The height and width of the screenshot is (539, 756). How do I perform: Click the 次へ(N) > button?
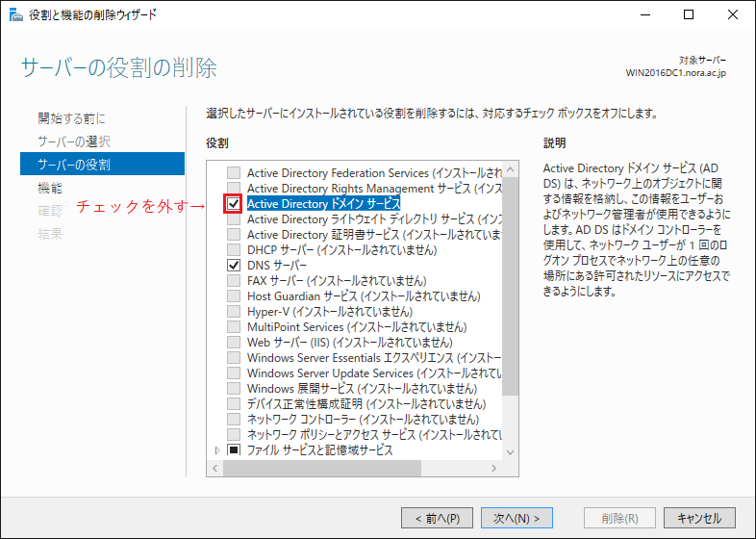coord(517,518)
